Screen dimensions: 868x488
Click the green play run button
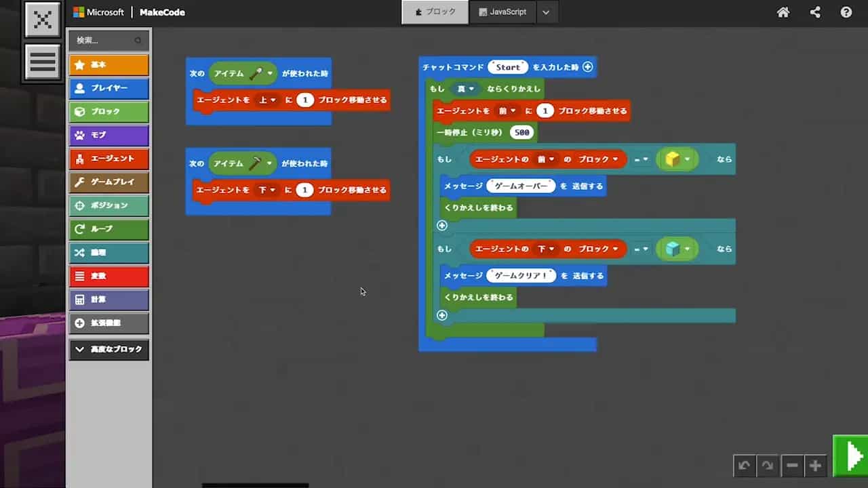pos(851,455)
